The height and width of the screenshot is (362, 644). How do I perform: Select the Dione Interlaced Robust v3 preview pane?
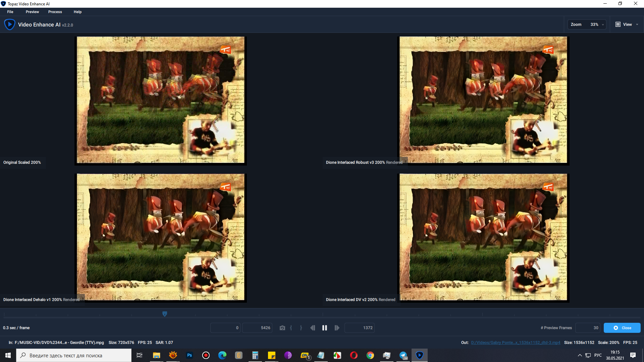tap(483, 101)
